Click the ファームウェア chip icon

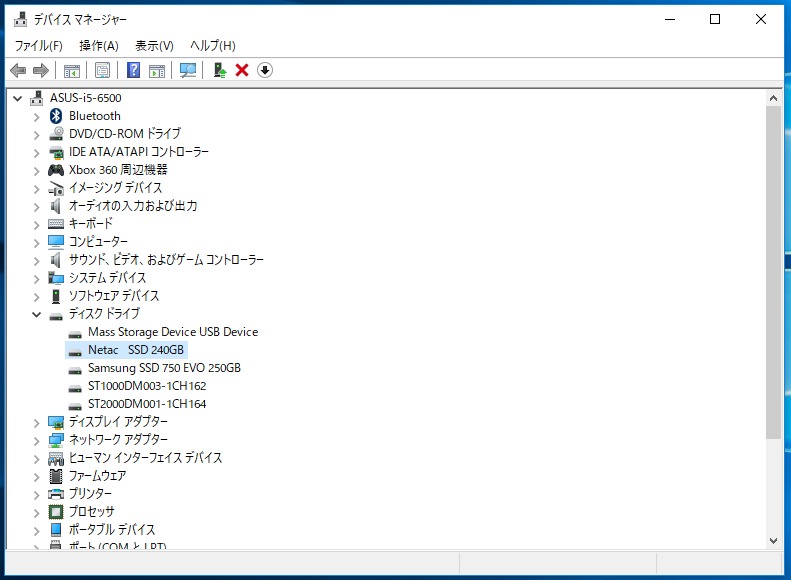pos(56,476)
